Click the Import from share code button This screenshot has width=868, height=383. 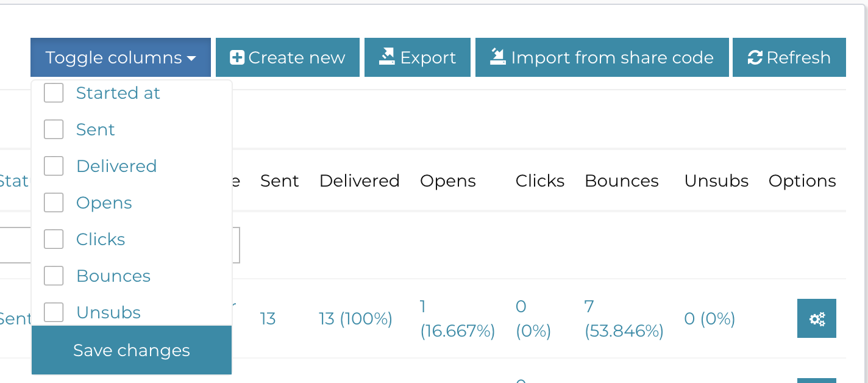[602, 57]
